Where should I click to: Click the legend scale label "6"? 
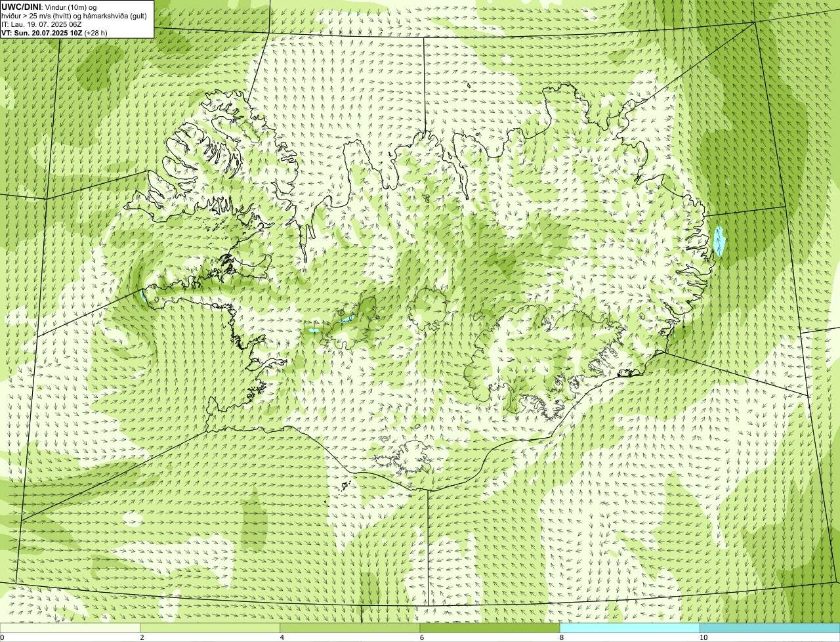pyautogui.click(x=421, y=638)
